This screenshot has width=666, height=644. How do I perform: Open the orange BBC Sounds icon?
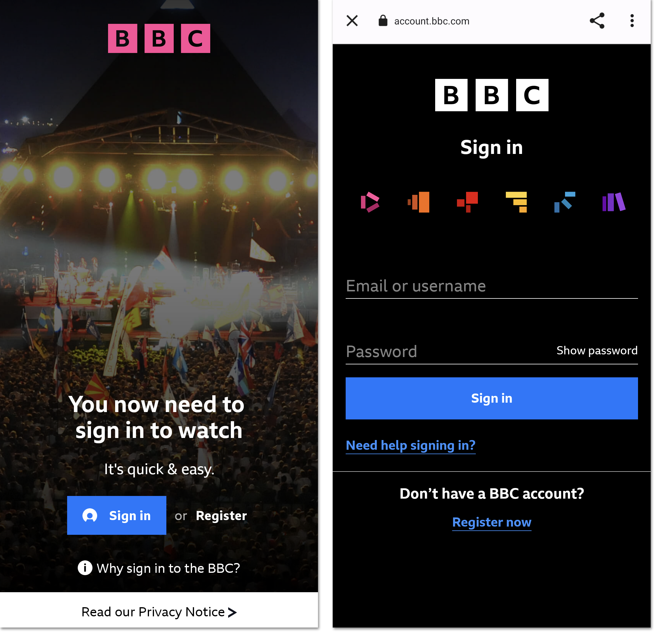(419, 203)
